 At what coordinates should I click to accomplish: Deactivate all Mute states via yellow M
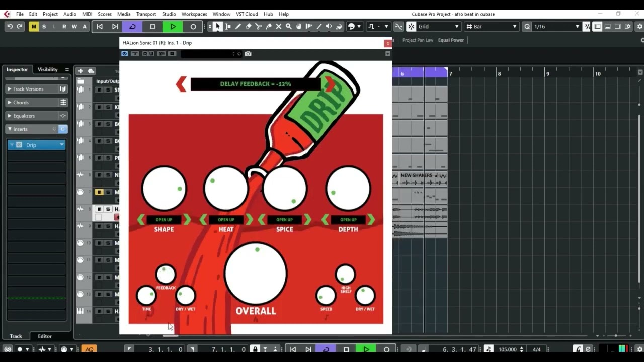coord(34,26)
